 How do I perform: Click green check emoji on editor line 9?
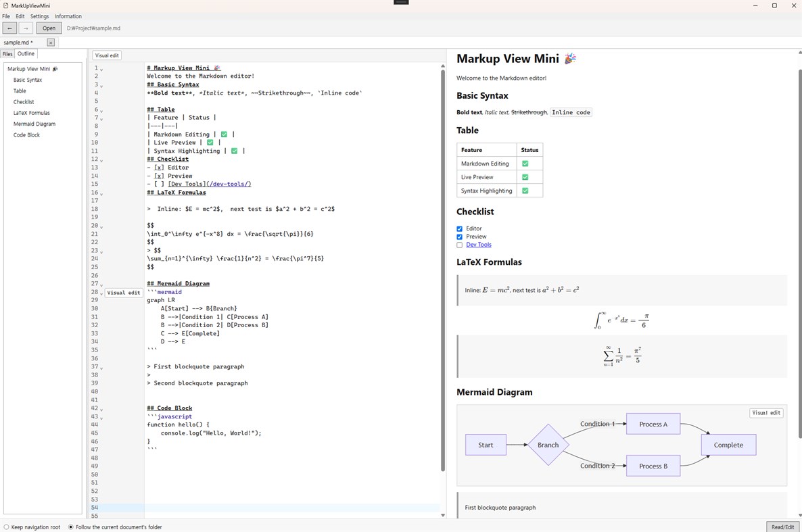pyautogui.click(x=224, y=134)
